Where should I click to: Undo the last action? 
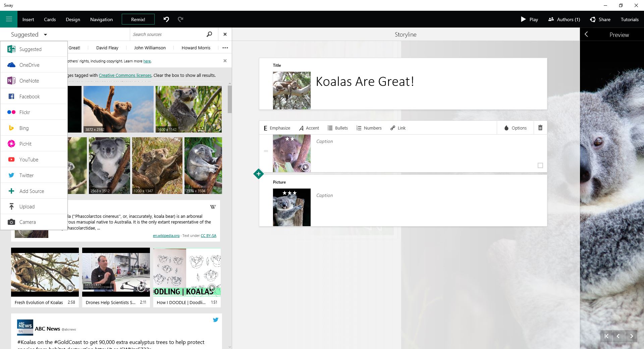coord(166,19)
